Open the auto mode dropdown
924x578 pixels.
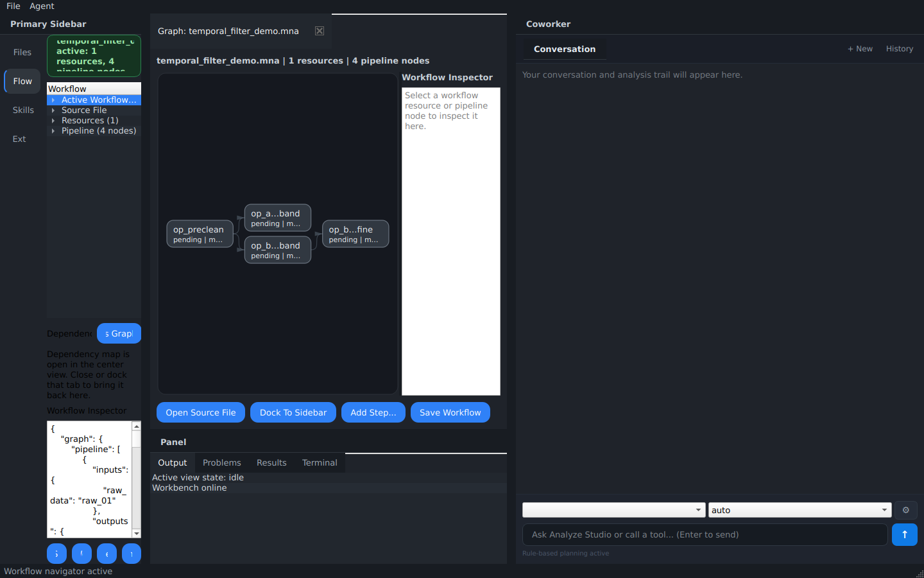[x=800, y=510]
